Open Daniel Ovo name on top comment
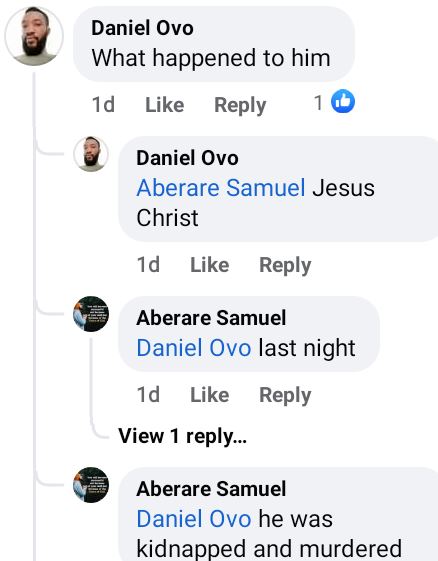 coord(142,28)
